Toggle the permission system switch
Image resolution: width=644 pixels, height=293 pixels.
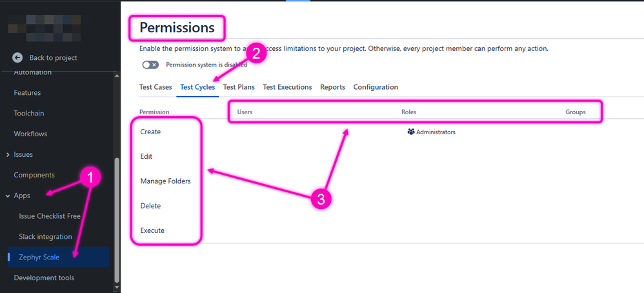tap(150, 65)
